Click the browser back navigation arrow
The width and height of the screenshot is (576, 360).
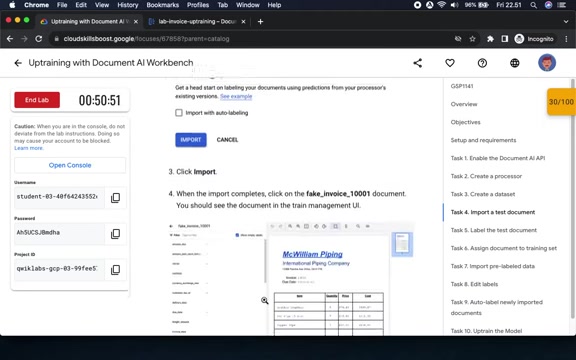click(x=10, y=39)
